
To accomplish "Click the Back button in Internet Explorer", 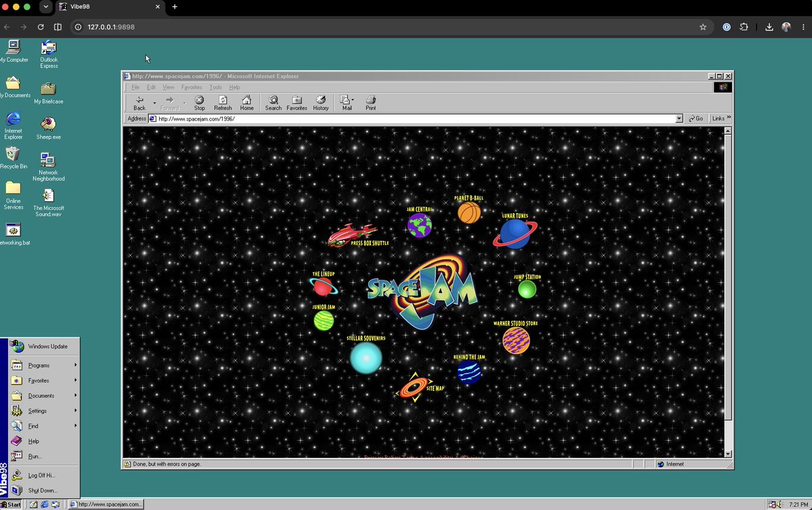I will [139, 103].
